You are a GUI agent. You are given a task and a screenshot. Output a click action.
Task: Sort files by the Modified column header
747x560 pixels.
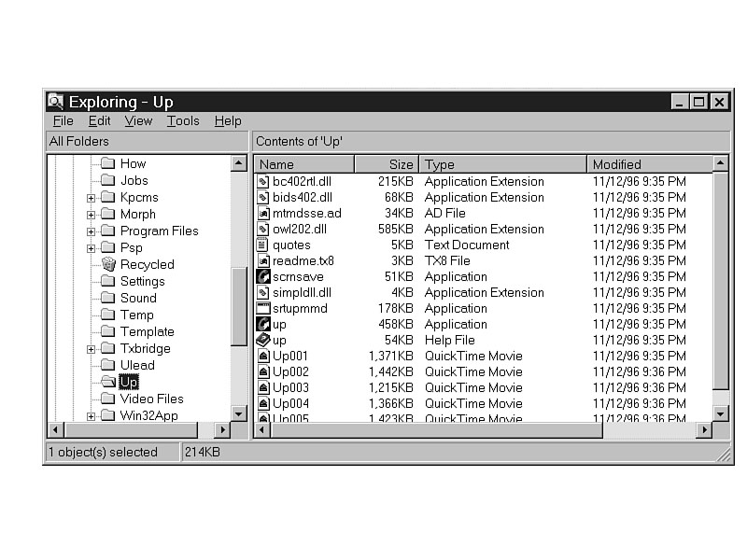[648, 164]
